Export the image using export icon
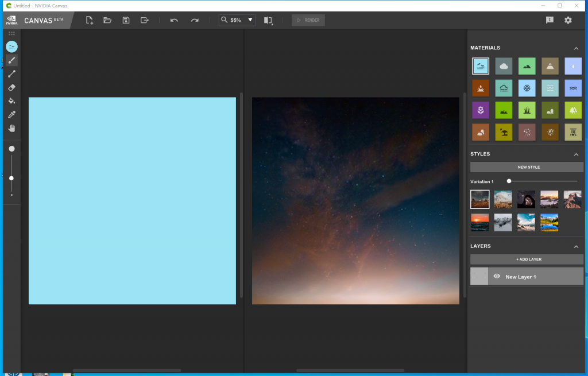Viewport: 588px width, 376px height. [x=145, y=20]
